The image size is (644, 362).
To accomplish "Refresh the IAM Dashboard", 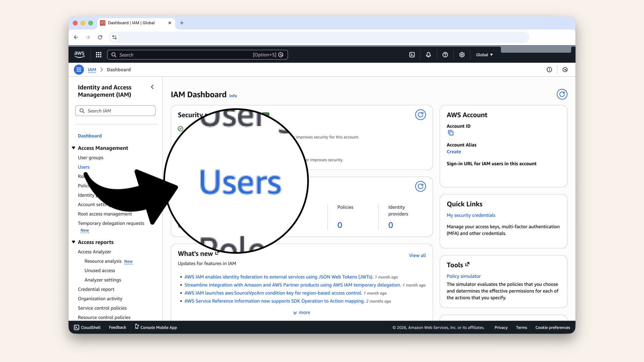I will (562, 94).
